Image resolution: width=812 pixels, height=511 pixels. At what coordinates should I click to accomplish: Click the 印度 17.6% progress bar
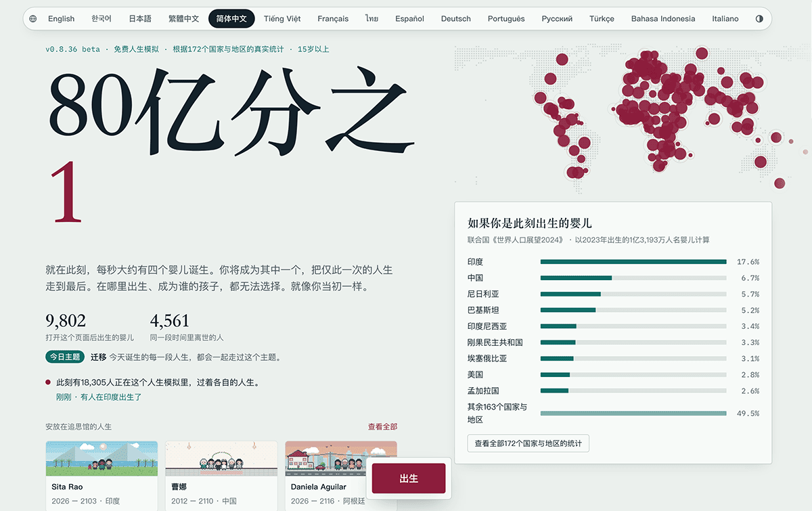click(633, 262)
